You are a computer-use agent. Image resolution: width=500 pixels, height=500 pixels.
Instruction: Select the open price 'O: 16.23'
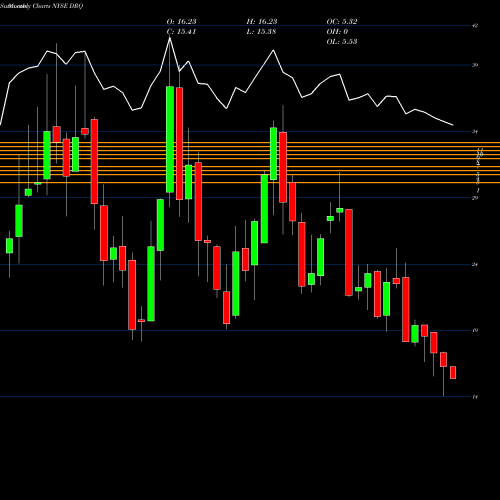click(x=181, y=21)
